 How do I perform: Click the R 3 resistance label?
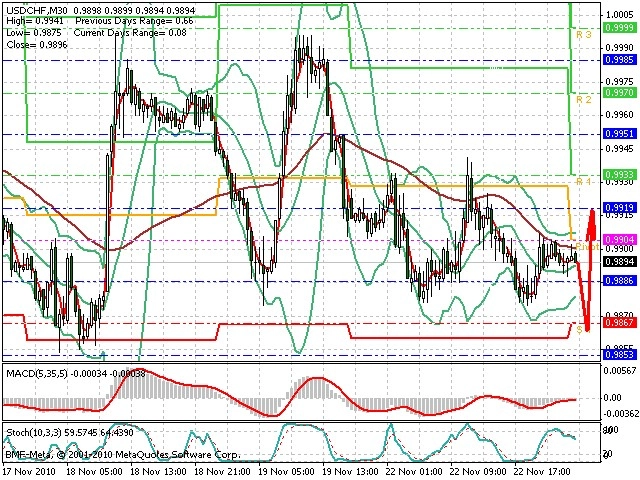pos(584,35)
